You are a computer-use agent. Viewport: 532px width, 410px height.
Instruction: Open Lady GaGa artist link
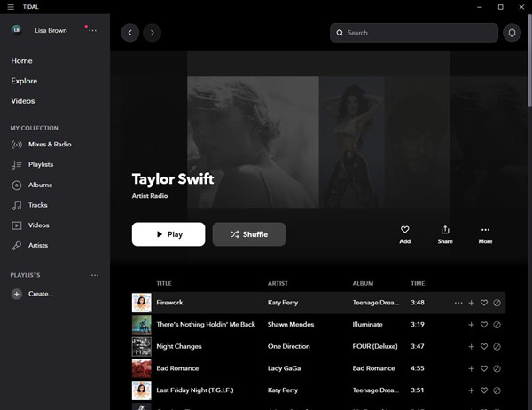pyautogui.click(x=284, y=368)
